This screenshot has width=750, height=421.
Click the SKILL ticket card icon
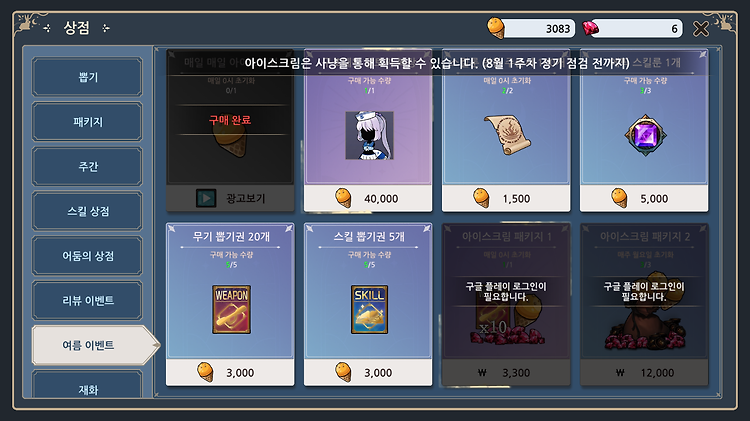369,310
